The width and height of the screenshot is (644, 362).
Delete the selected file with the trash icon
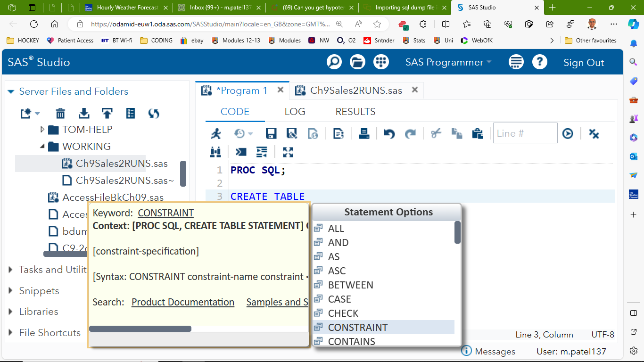(60, 113)
